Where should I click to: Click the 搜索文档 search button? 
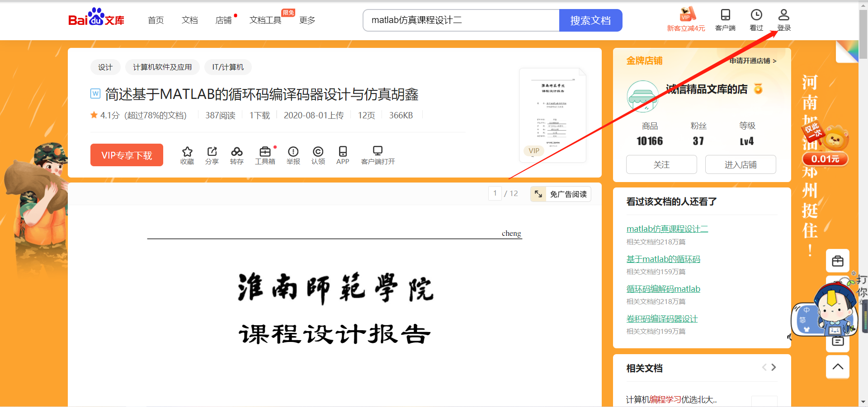(590, 20)
